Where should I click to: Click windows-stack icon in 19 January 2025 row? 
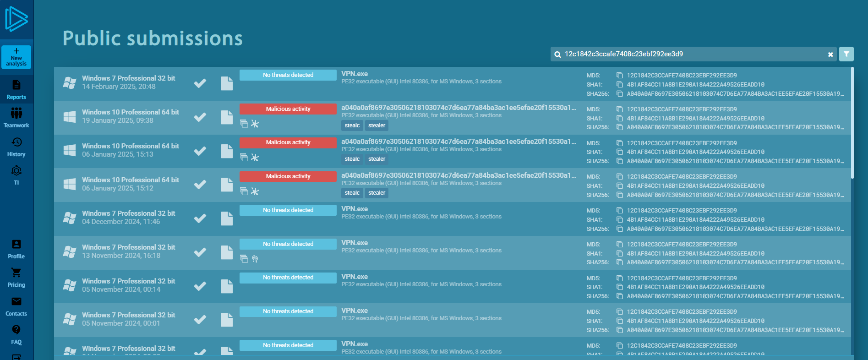pos(244,124)
